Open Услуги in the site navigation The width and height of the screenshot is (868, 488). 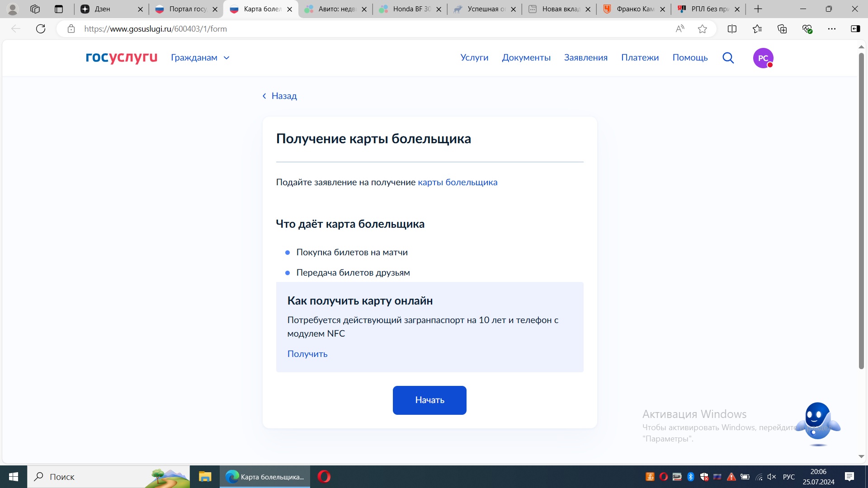point(474,58)
